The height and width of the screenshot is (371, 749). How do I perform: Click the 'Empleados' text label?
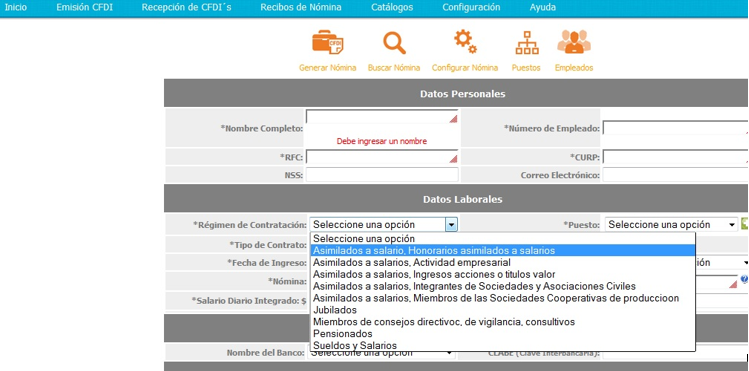point(574,68)
